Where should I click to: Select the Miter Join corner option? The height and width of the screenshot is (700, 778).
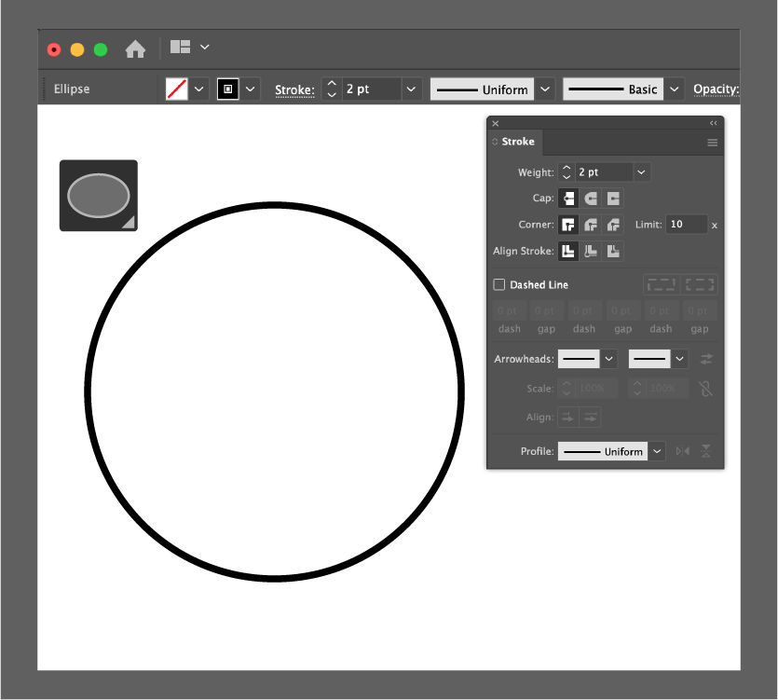pyautogui.click(x=568, y=225)
